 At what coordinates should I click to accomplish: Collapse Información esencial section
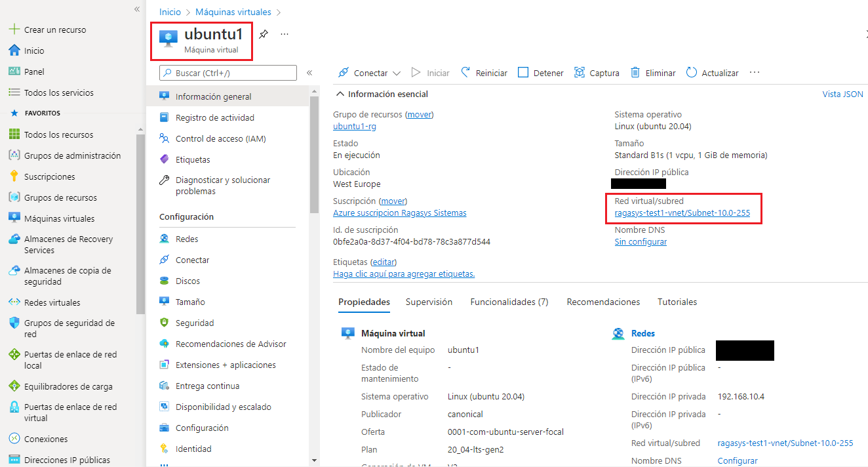[340, 94]
